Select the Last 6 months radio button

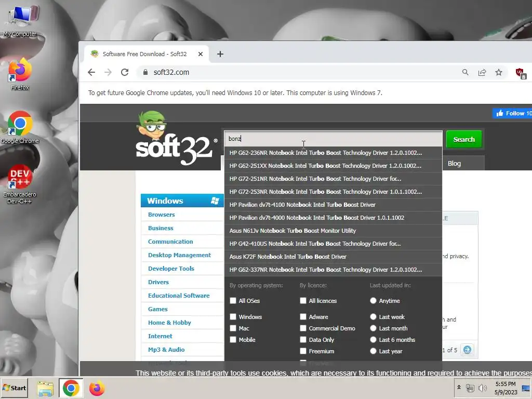373,340
